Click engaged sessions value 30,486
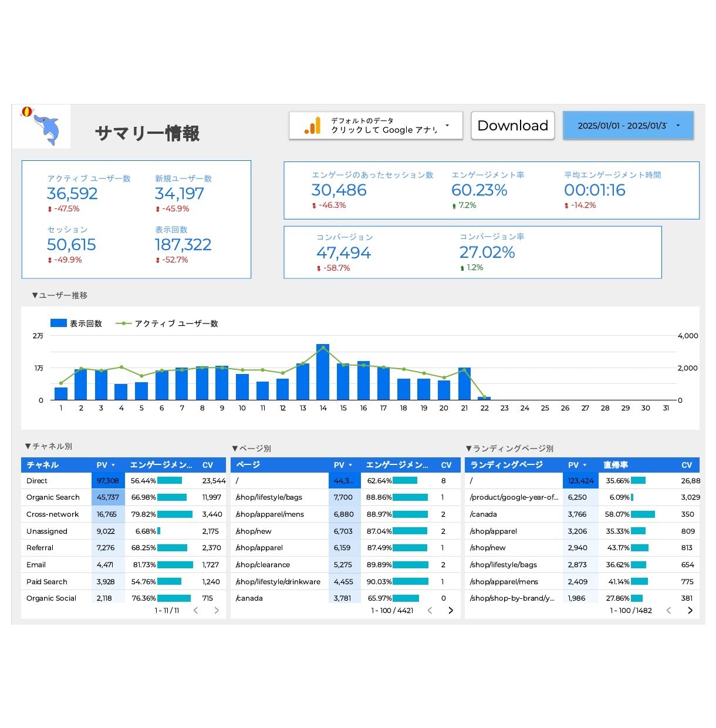716x728 pixels. click(x=339, y=190)
